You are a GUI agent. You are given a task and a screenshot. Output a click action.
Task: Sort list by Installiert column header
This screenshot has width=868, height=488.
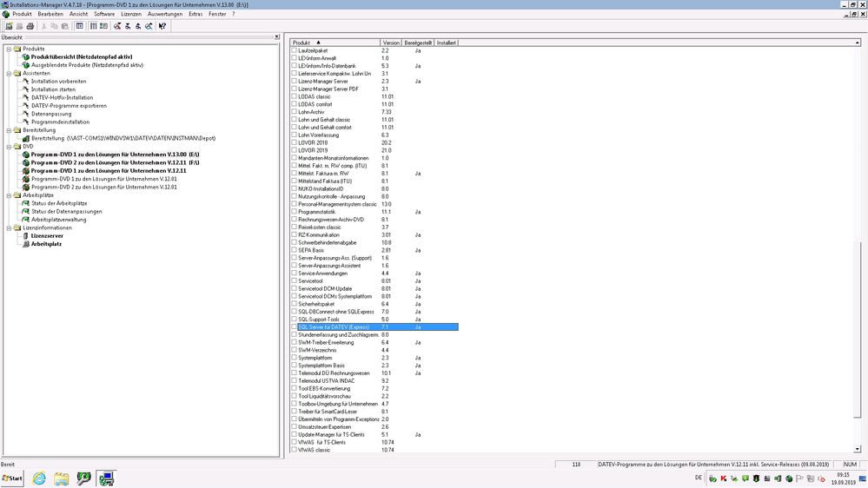click(447, 43)
